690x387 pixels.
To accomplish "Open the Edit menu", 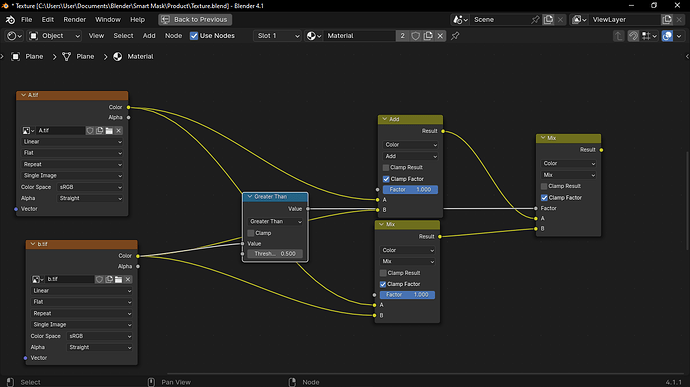I will [x=48, y=20].
